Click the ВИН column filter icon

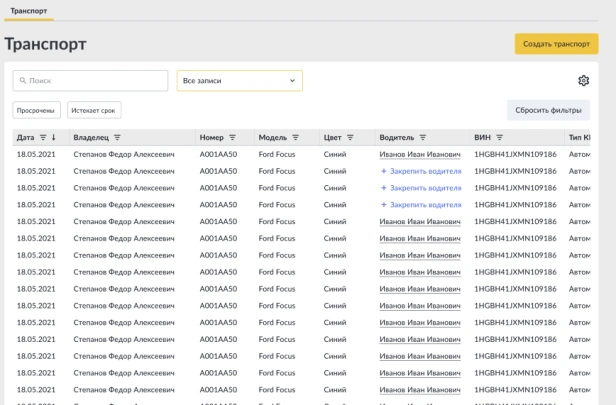tap(499, 137)
